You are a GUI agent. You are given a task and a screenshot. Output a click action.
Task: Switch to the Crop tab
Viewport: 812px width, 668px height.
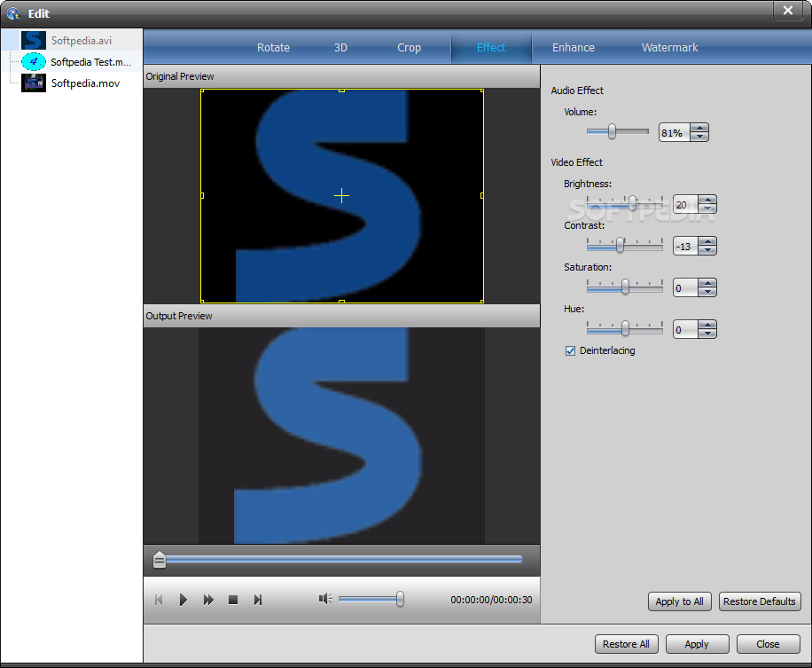click(x=409, y=48)
